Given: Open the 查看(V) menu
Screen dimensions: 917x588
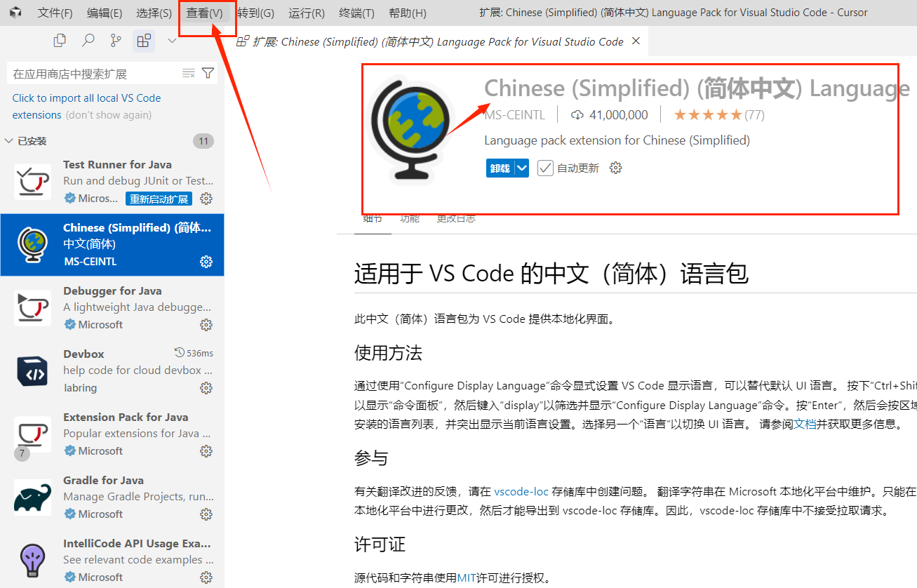Looking at the screenshot, I should (204, 13).
